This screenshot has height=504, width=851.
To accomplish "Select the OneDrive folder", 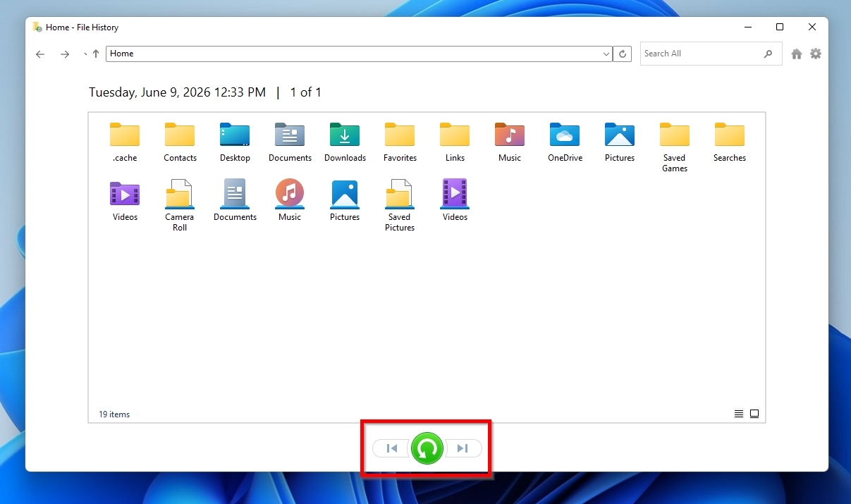I will pos(565,142).
